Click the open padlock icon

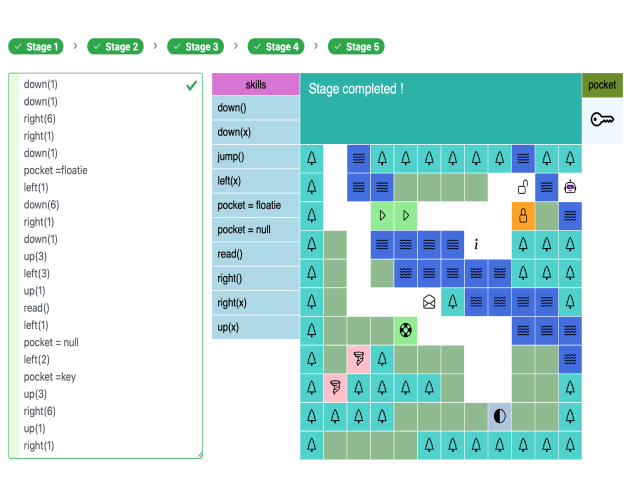pos(523,186)
